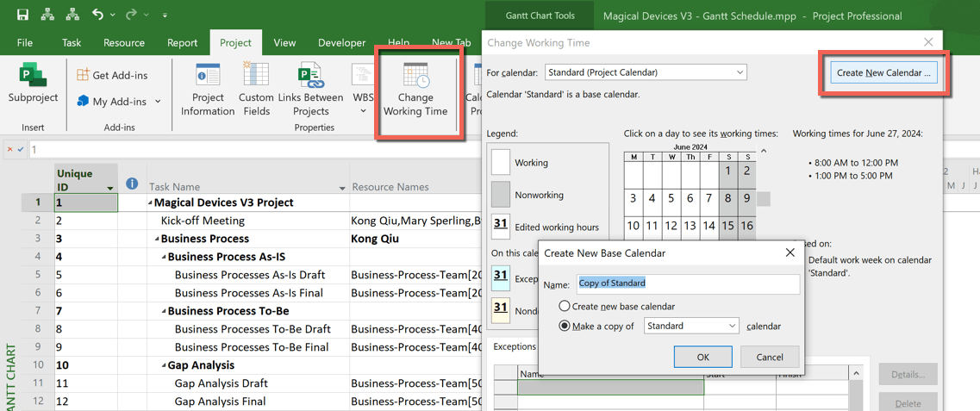The height and width of the screenshot is (411, 980).
Task: Select June 5 in the calendar
Action: pyautogui.click(x=671, y=199)
